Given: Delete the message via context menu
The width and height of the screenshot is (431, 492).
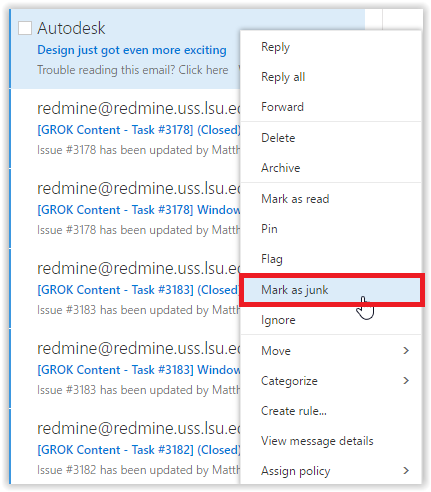Looking at the screenshot, I should [278, 138].
